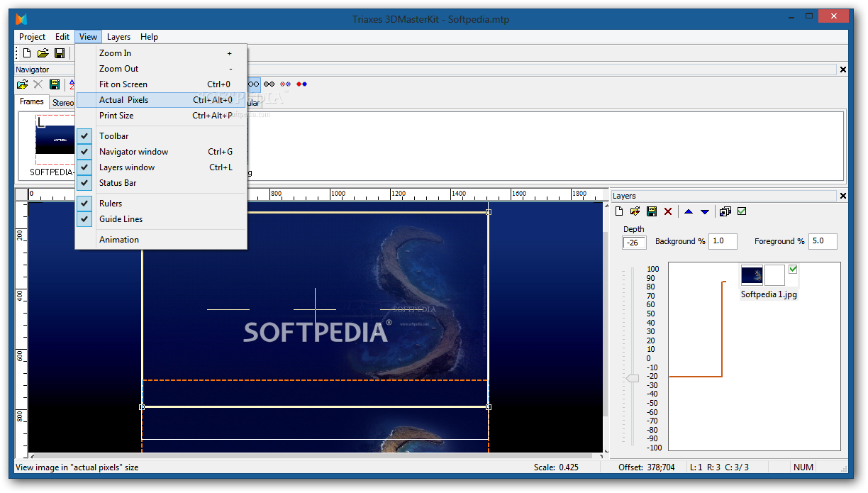The width and height of the screenshot is (868, 493).
Task: Choose Zoom In from the View menu
Action: (x=161, y=53)
